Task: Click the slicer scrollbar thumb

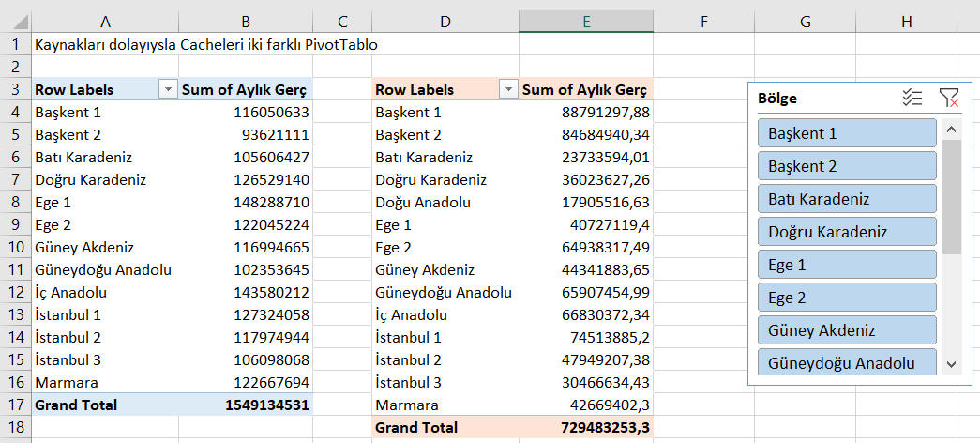Action: [x=951, y=197]
